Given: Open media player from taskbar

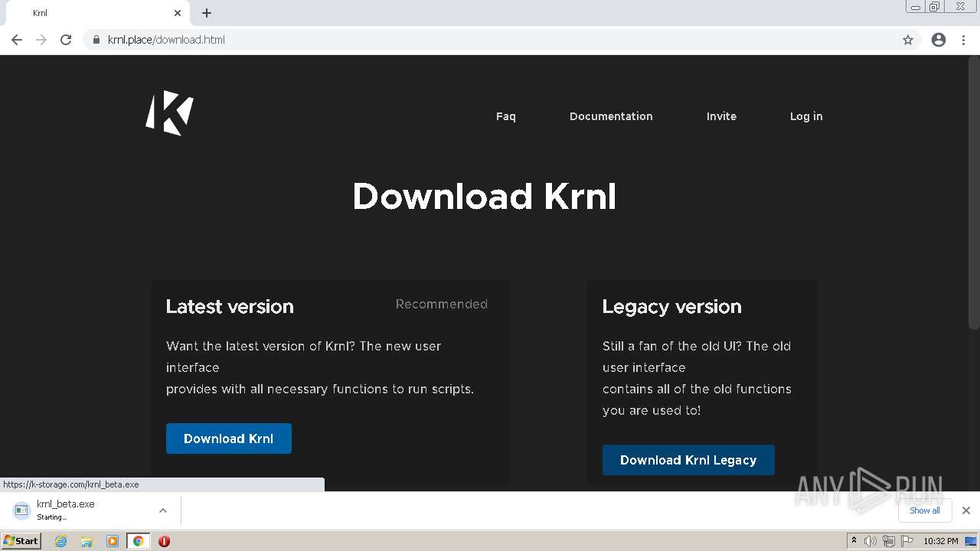Looking at the screenshot, I should pyautogui.click(x=113, y=541).
